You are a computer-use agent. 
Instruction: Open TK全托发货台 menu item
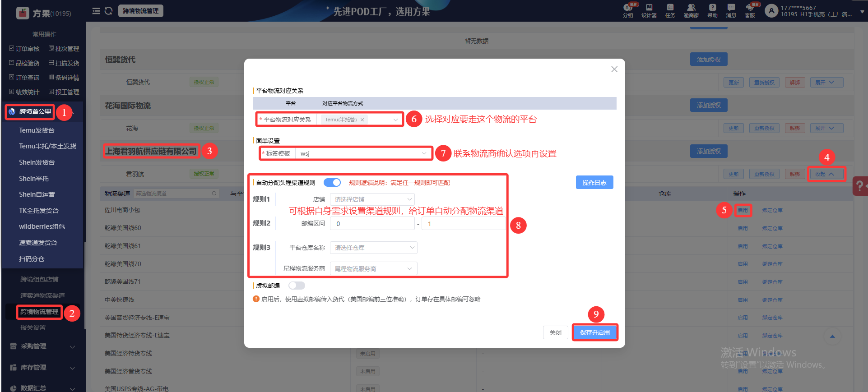(x=38, y=211)
